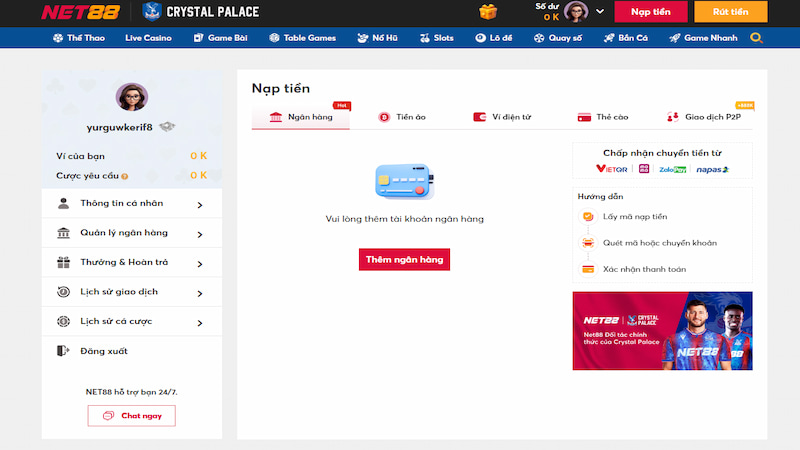The height and width of the screenshot is (450, 800).
Task: Click the person icon for Thông tin cá nhân
Action: (63, 204)
